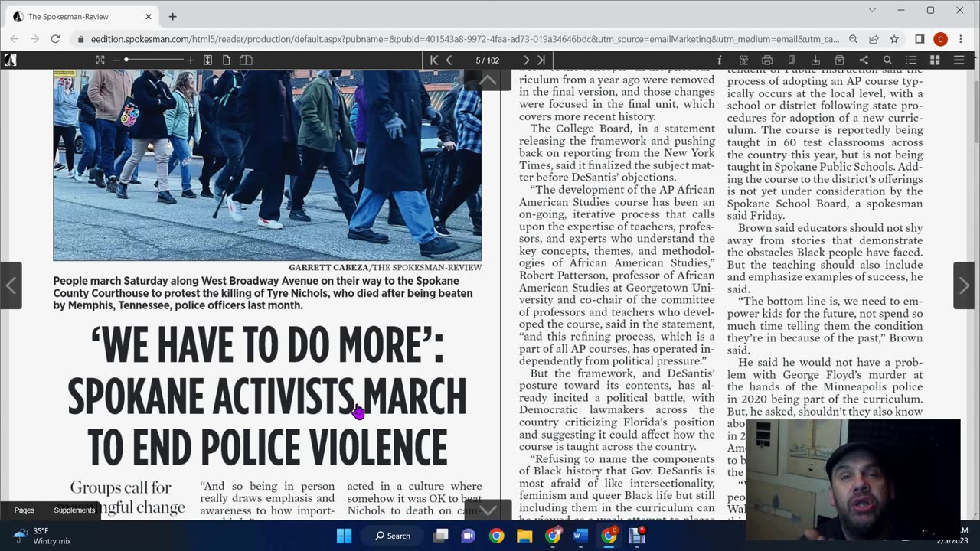Flip to previous page with left side arrow
This screenshot has width=980, height=551.
[11, 285]
